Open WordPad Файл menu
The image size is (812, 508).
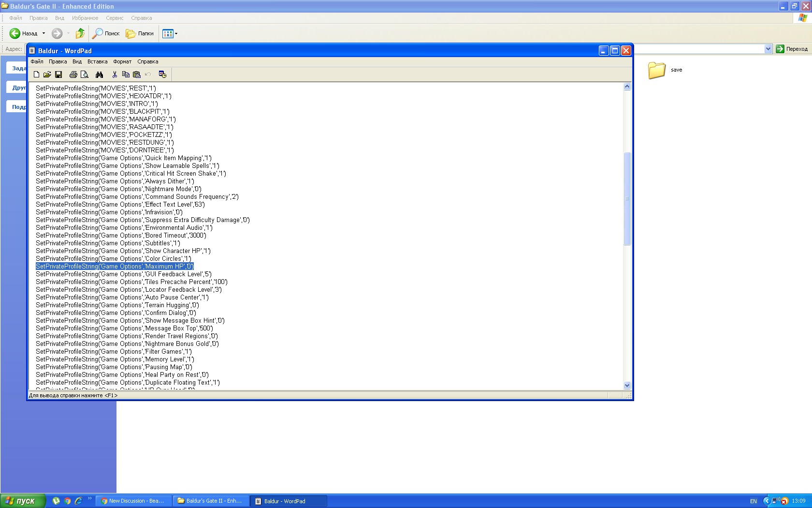pos(37,61)
